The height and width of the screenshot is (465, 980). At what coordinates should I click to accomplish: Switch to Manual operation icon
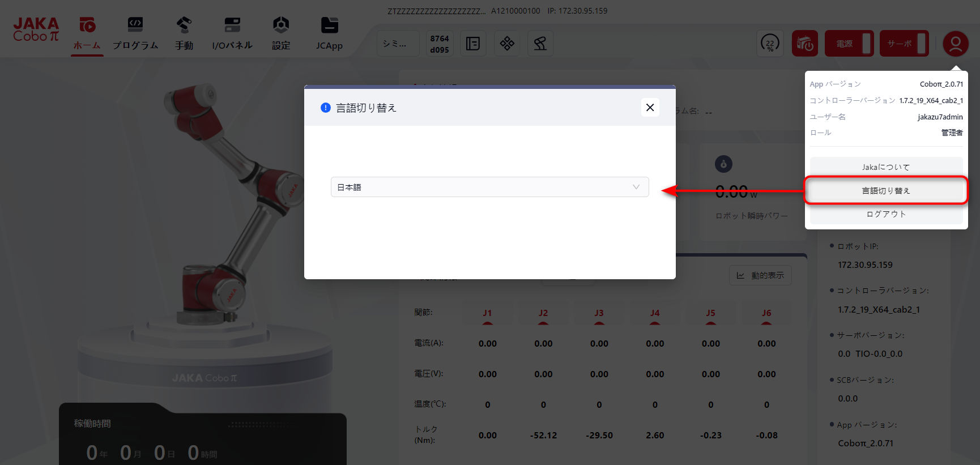click(184, 25)
